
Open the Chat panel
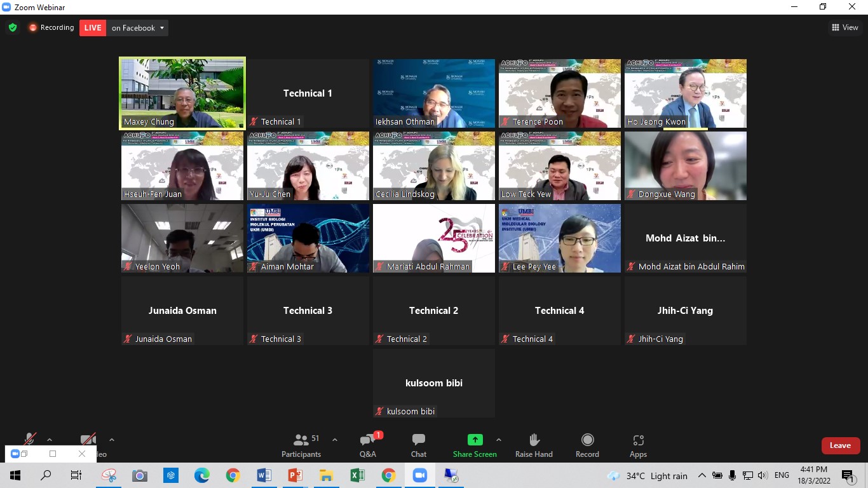[x=418, y=445]
